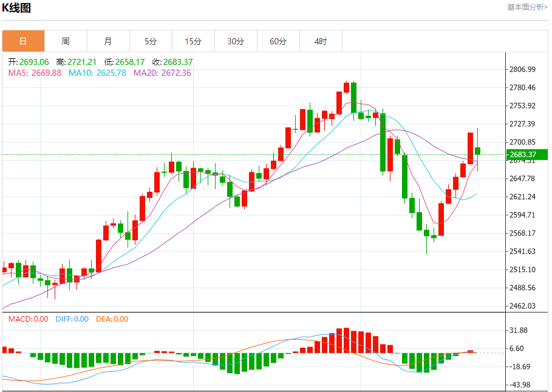Show the 5分 interval chart
Screen dimensions: 552x392
pyautogui.click(x=151, y=41)
